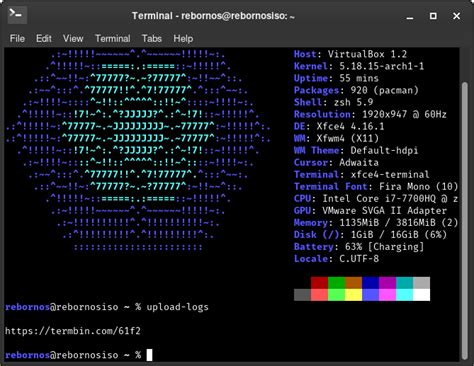Click the purple color block
This screenshot has height=366, width=474.
(x=387, y=283)
